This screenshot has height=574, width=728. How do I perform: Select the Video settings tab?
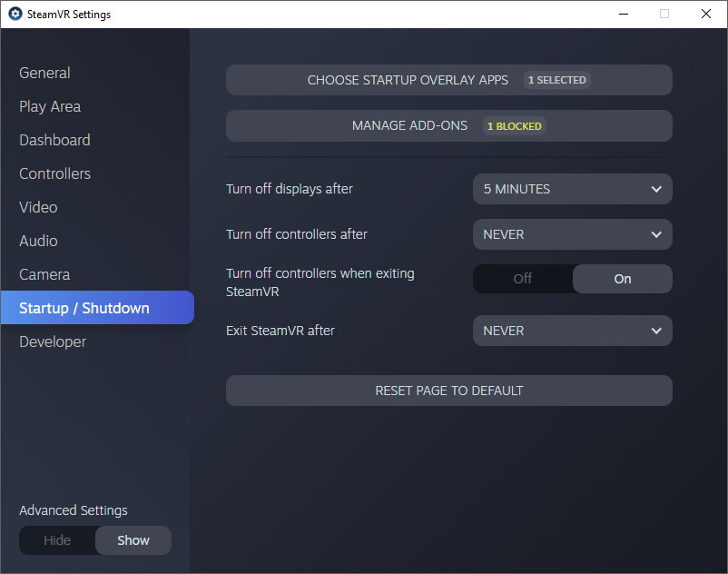(38, 207)
